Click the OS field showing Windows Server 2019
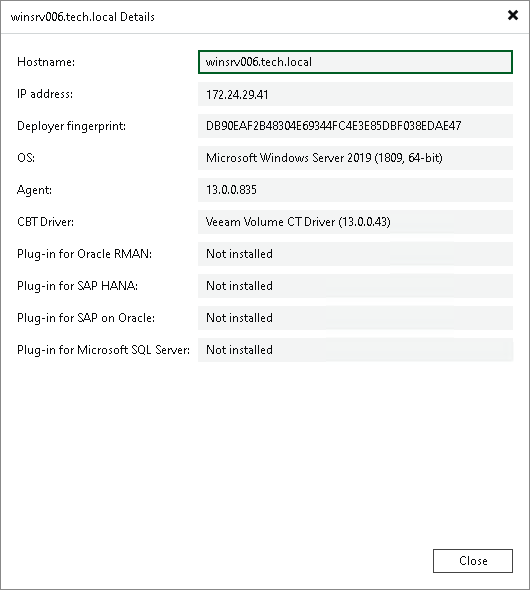This screenshot has height=590, width=530. (355, 158)
